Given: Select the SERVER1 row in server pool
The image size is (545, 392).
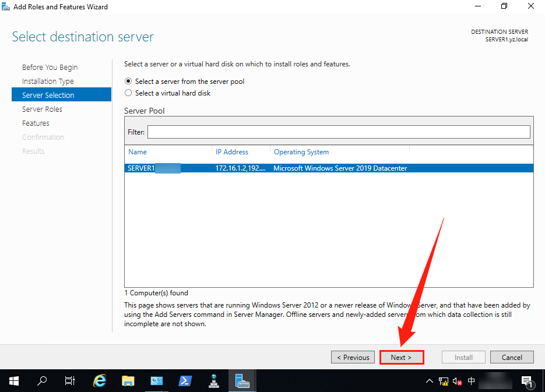Looking at the screenshot, I should [x=329, y=168].
